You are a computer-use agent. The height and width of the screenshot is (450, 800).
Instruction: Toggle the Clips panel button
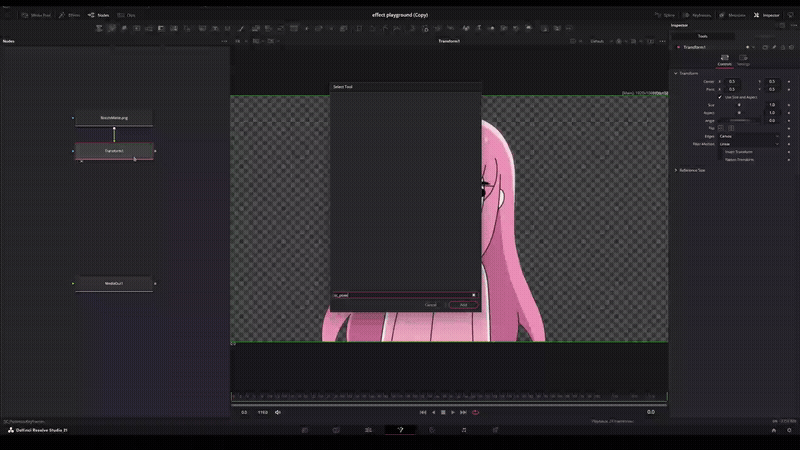[127, 15]
